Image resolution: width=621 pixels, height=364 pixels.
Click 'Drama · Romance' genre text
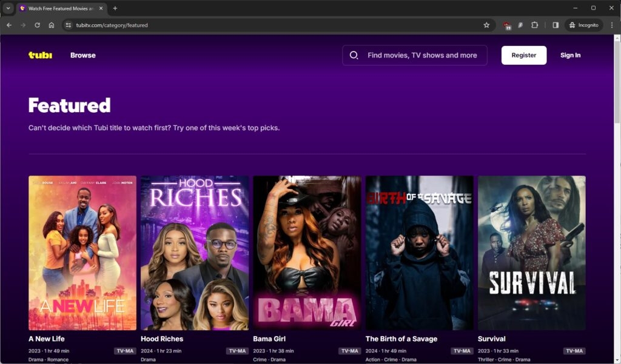point(49,360)
